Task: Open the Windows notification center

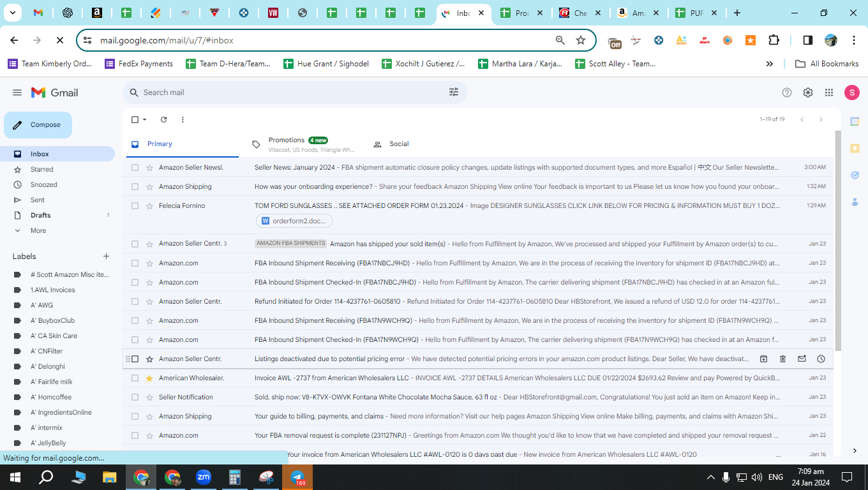Action: click(x=847, y=477)
